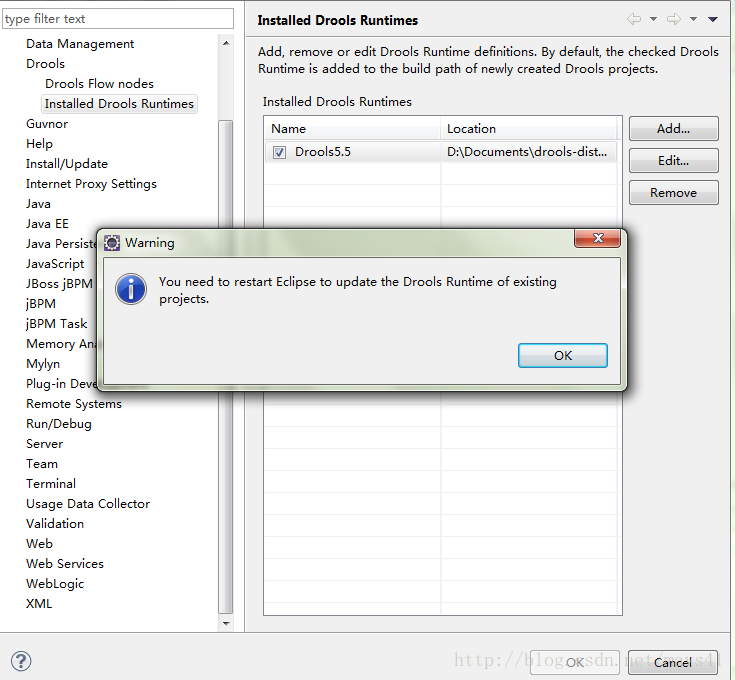
Task: Select JavaScript preferences
Action: (55, 264)
